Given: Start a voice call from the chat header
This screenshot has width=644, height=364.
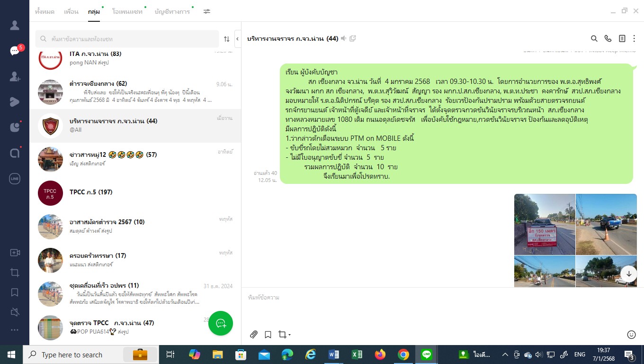Looking at the screenshot, I should 608,38.
